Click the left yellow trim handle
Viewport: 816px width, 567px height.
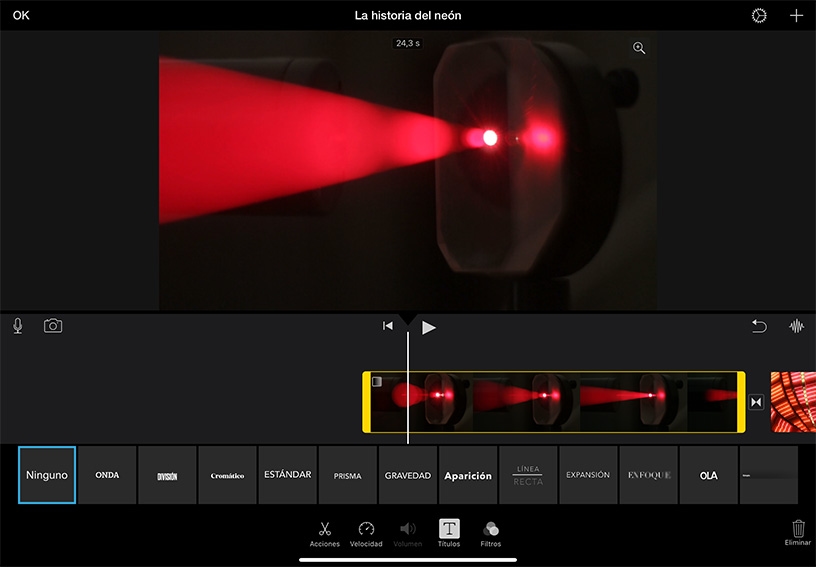click(366, 402)
